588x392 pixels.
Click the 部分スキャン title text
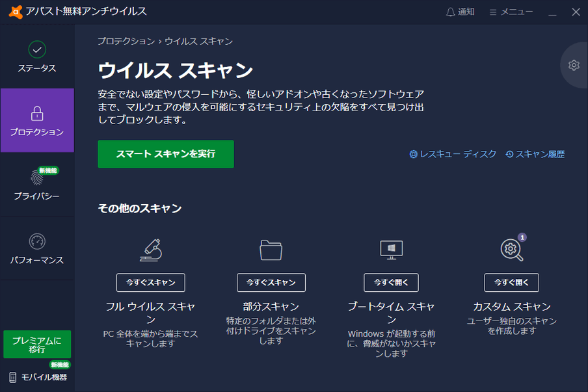[x=271, y=307]
